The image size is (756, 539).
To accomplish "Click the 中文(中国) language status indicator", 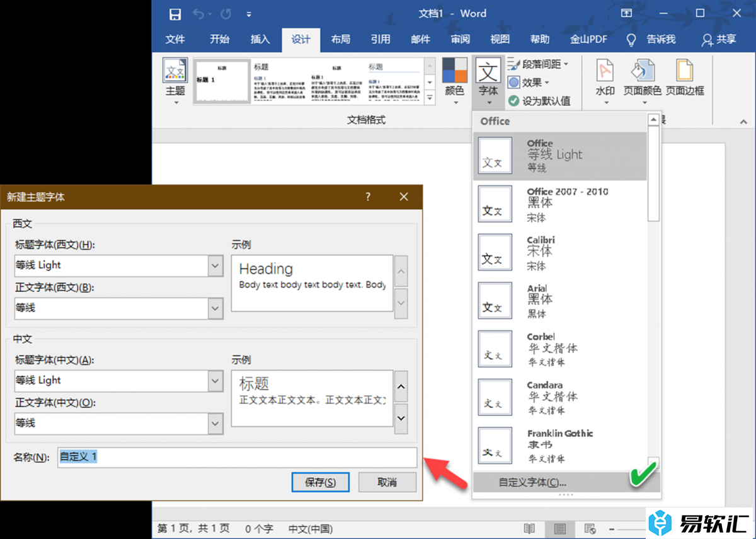I will click(x=311, y=528).
